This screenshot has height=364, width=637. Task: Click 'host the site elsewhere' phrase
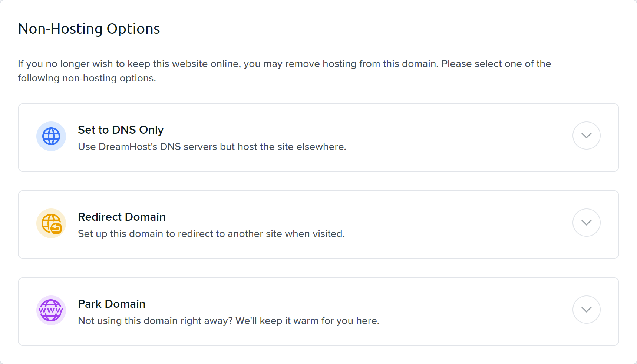pyautogui.click(x=292, y=147)
